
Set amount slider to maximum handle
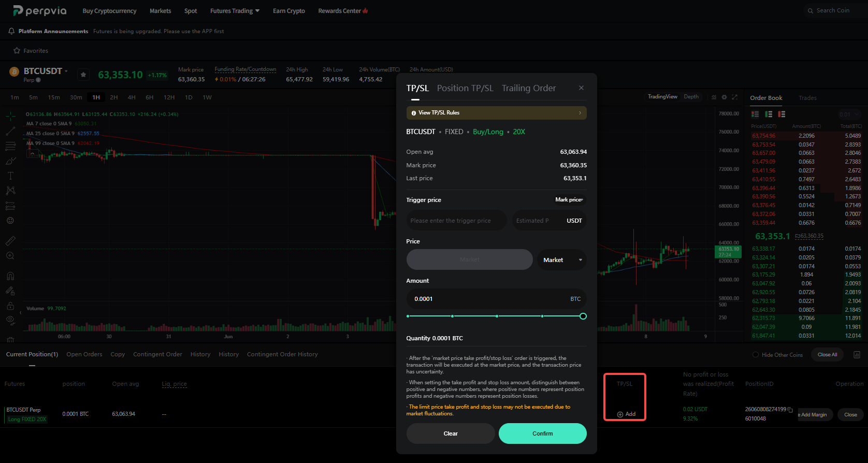pyautogui.click(x=583, y=316)
